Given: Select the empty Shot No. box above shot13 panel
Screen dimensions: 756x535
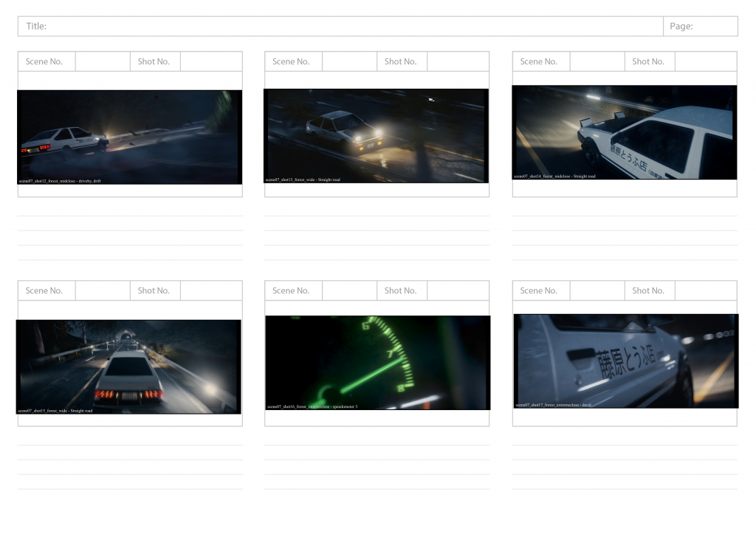Looking at the screenshot, I should tap(458, 61).
